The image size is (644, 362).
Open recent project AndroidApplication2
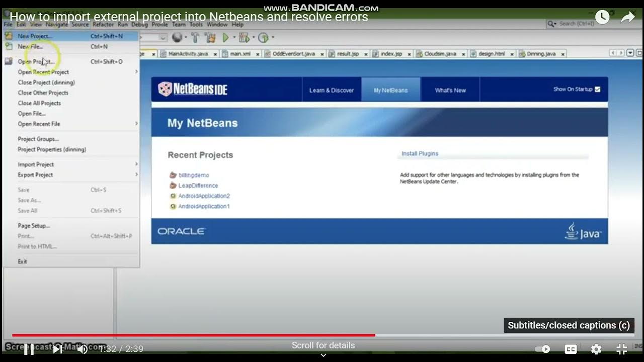(204, 196)
